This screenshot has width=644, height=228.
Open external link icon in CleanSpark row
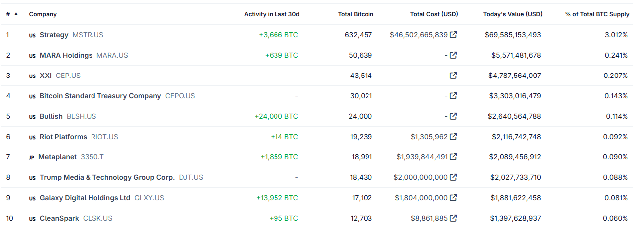coord(453,218)
